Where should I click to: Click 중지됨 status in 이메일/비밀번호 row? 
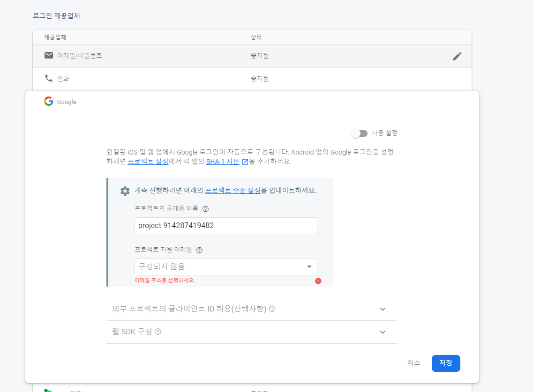[259, 56]
